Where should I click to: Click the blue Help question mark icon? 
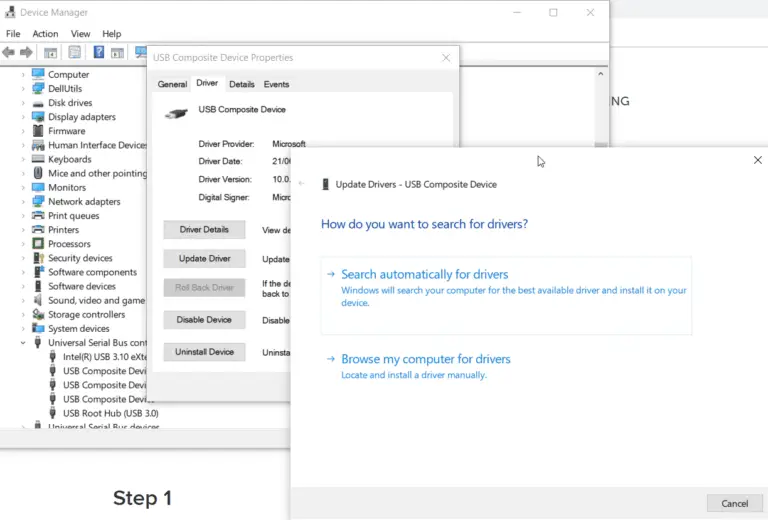(x=98, y=52)
